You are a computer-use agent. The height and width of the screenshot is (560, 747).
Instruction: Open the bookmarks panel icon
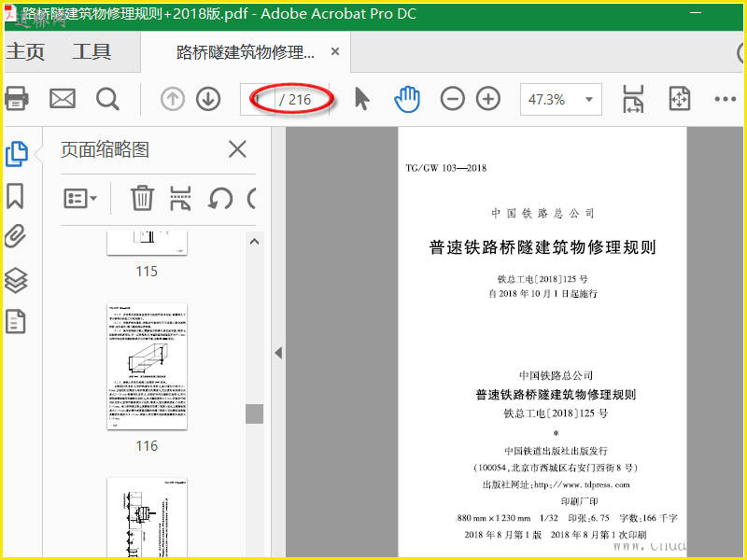15,196
